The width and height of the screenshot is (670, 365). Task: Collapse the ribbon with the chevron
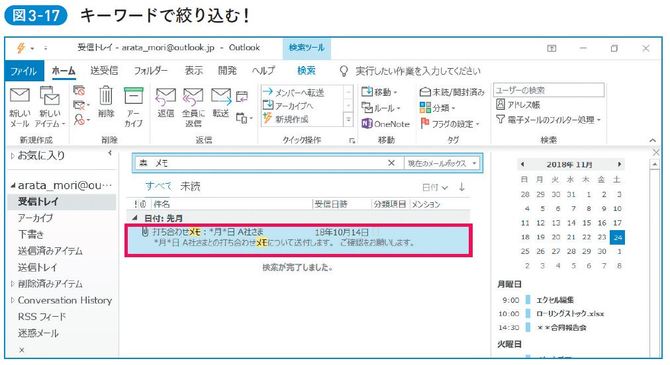pos(652,140)
